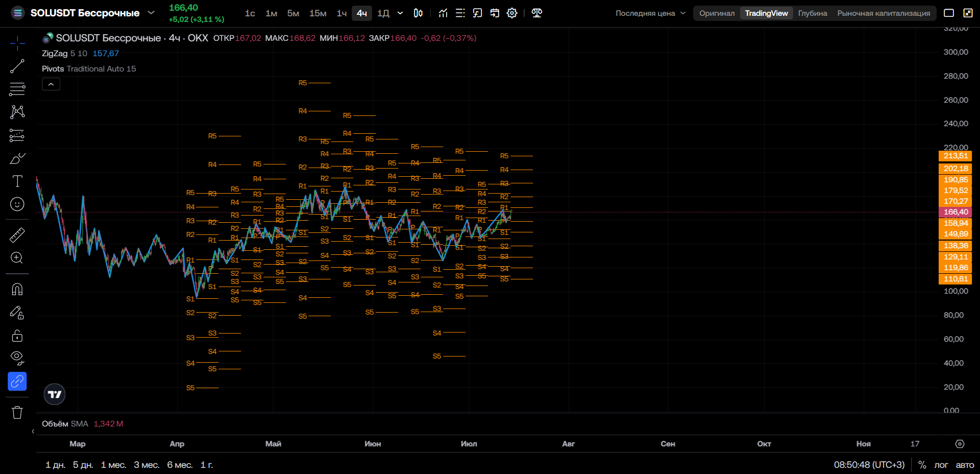Toggle hide all drawings eye icon
The height and width of the screenshot is (474, 980).
click(x=17, y=358)
